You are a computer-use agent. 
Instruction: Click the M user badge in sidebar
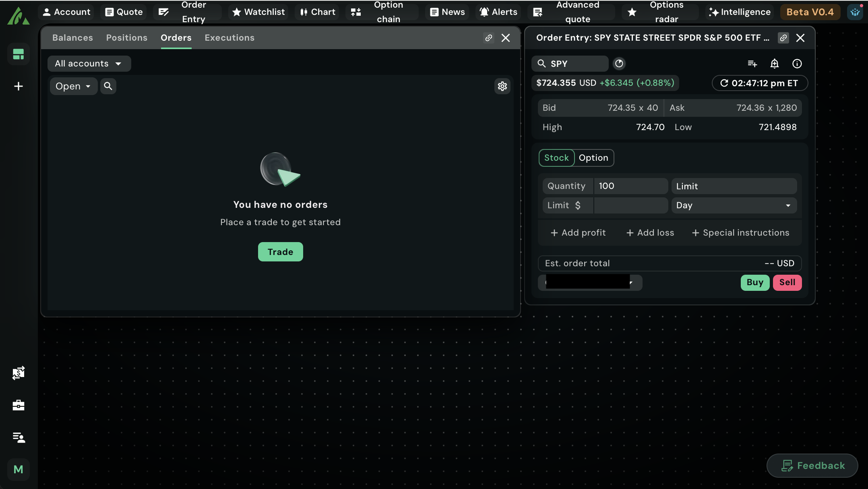click(19, 470)
